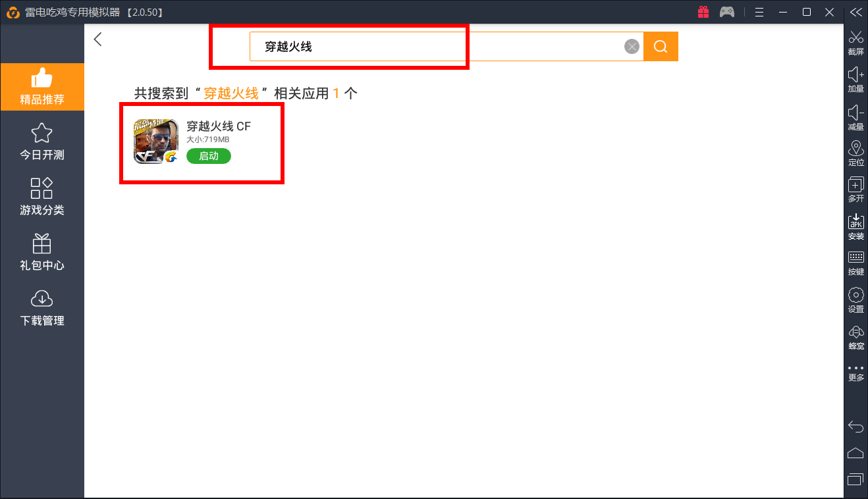
Task: Create a new instance with 多开
Action: (x=855, y=188)
